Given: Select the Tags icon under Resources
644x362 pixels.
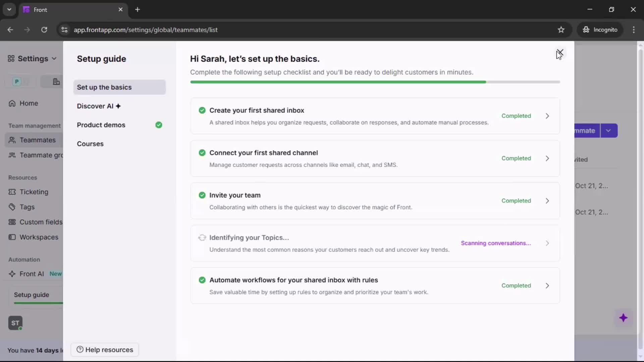Looking at the screenshot, I should 12,207.
